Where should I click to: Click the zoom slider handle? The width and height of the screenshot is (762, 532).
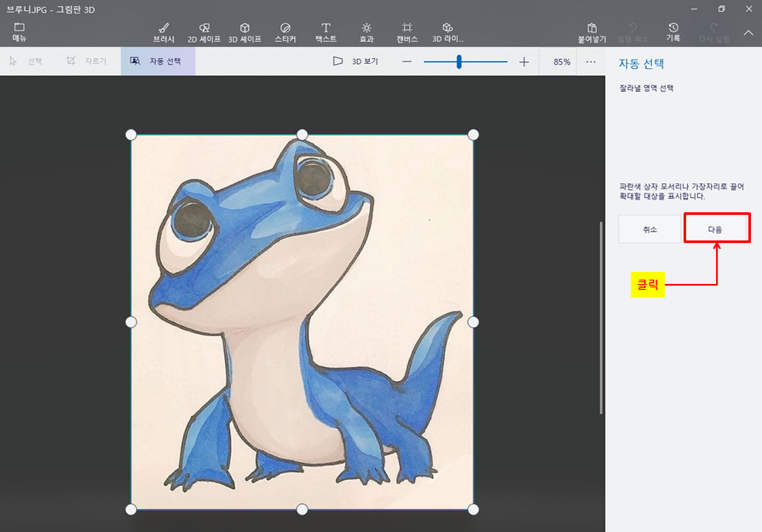pyautogui.click(x=459, y=61)
